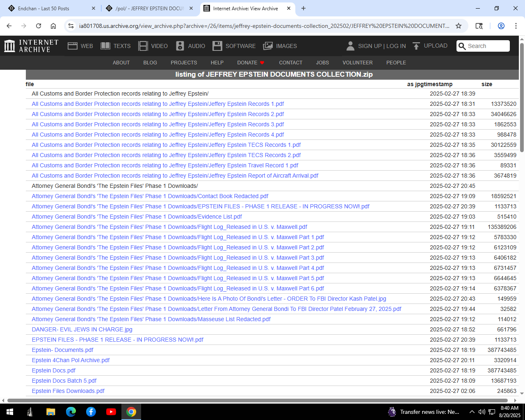Click SIGN UP | LOG IN link
The width and height of the screenshot is (525, 420).
click(382, 46)
